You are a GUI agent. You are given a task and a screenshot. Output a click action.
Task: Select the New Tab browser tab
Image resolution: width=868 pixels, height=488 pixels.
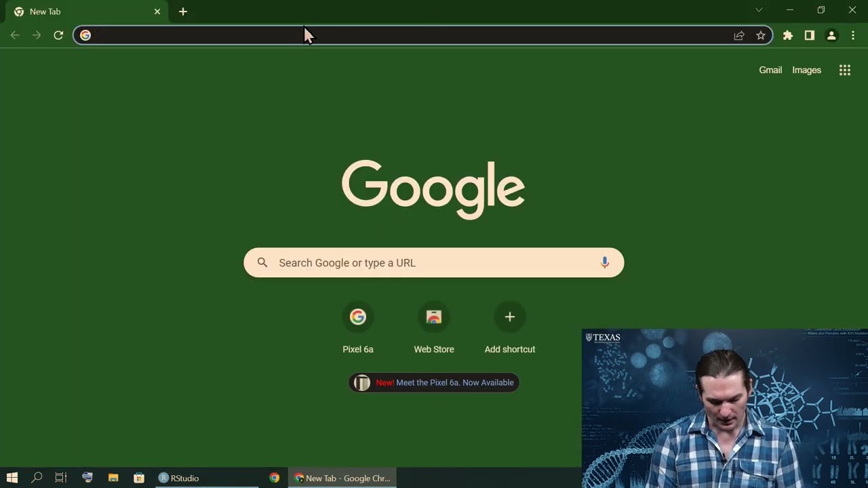(x=87, y=12)
